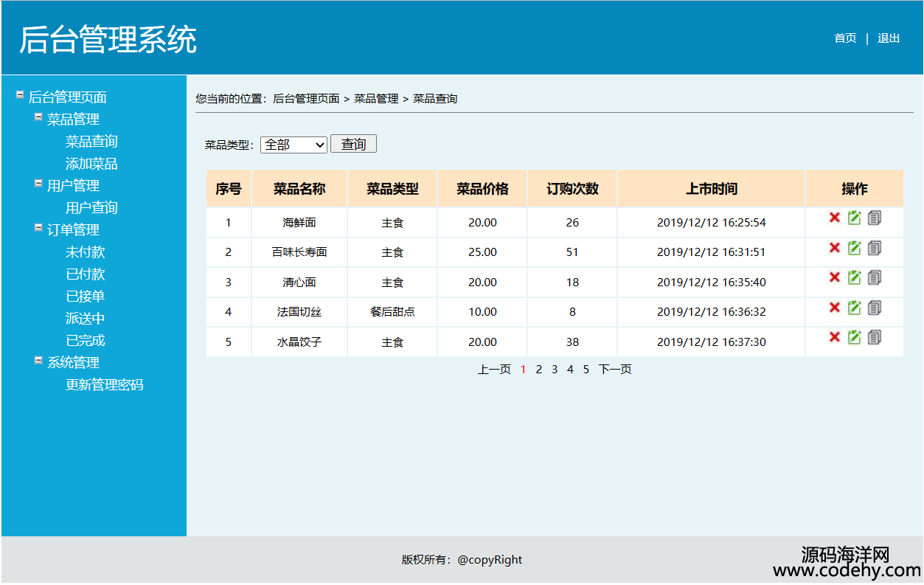The height and width of the screenshot is (585, 924).
Task: Open 派送中 orders in sidebar
Action: [86, 319]
